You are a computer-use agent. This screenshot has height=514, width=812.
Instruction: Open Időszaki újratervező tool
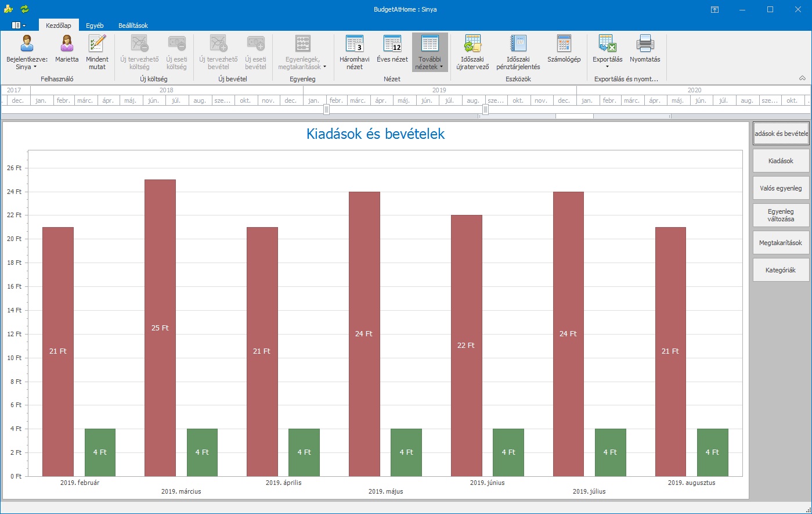(x=472, y=52)
